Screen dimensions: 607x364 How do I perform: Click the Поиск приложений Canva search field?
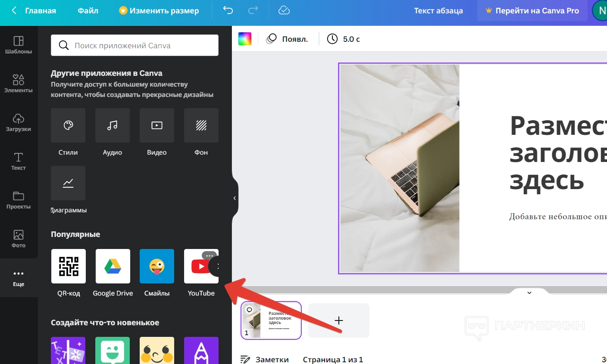point(135,45)
